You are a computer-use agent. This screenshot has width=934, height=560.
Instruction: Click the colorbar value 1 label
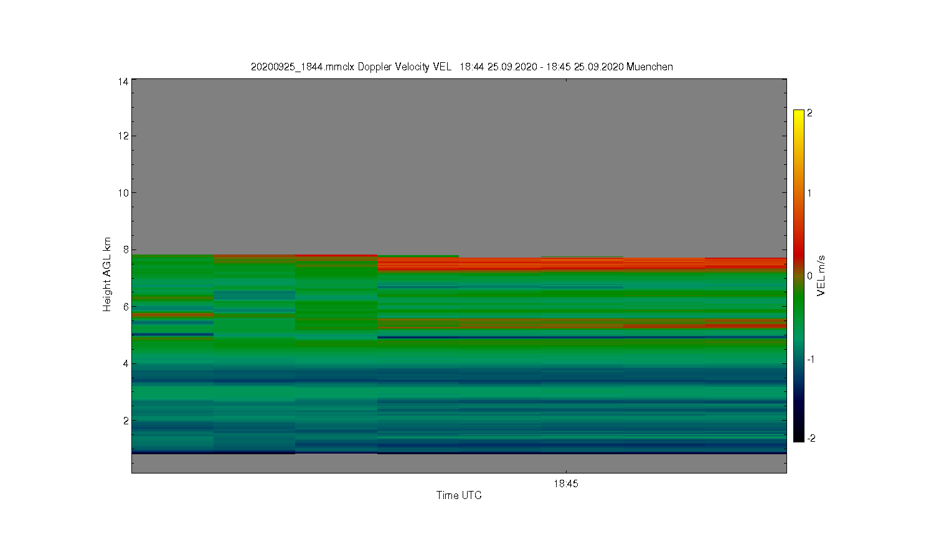(810, 193)
